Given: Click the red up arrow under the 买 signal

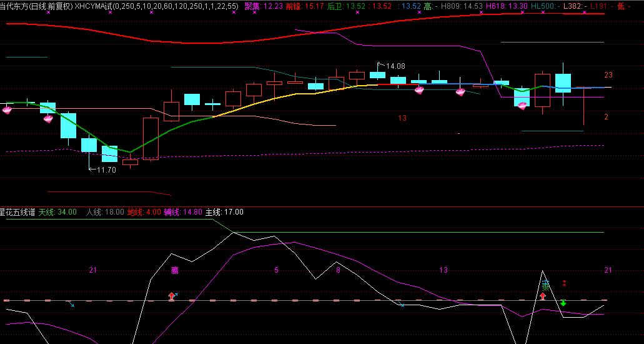Looking at the screenshot, I should pyautogui.click(x=543, y=295).
